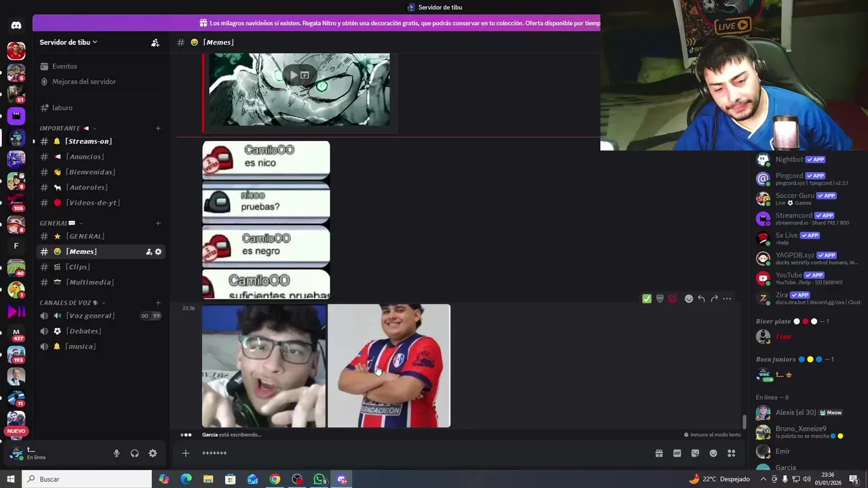Viewport: 868px width, 488px height.
Task: Switch to the [GENERAL] text channel
Action: pos(102,236)
